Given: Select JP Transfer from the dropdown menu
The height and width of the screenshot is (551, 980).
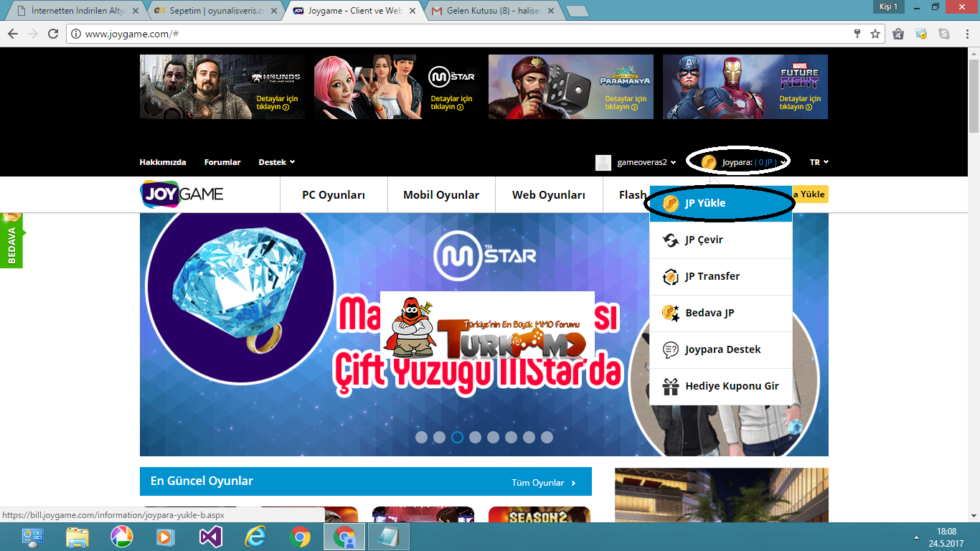Looking at the screenshot, I should click(721, 276).
